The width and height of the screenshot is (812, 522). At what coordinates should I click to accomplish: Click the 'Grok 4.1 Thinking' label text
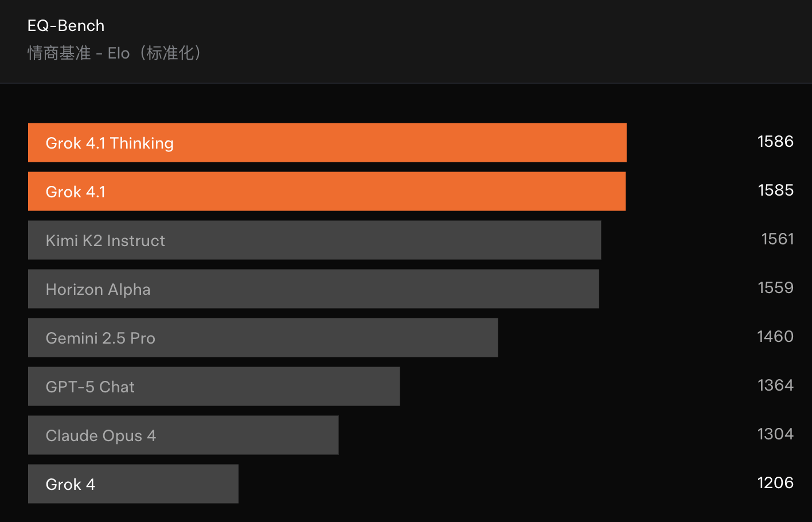(110, 143)
